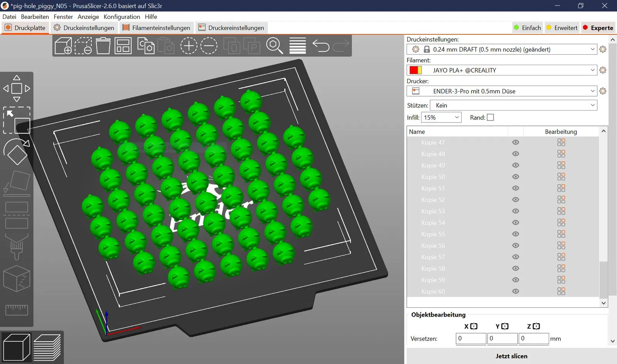617x364 pixels.
Task: Hide Kopie 51 with eye icon
Action: [516, 188]
